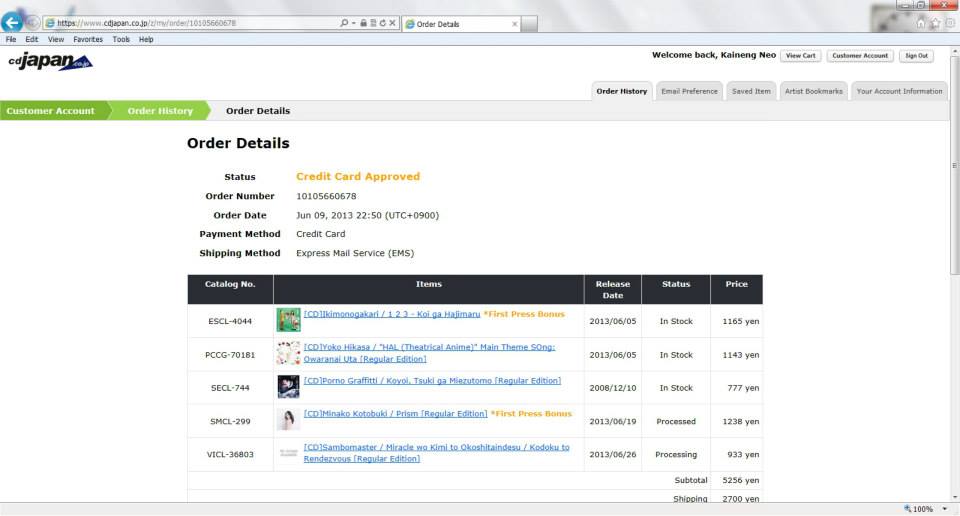Click the scrollbar up arrow
960x516 pixels.
954,52
